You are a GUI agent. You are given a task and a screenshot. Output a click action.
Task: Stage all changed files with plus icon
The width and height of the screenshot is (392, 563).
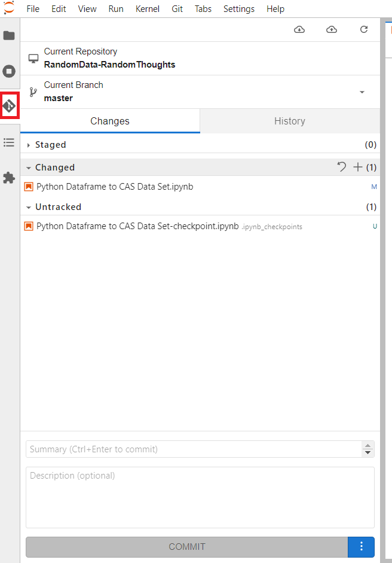(358, 168)
